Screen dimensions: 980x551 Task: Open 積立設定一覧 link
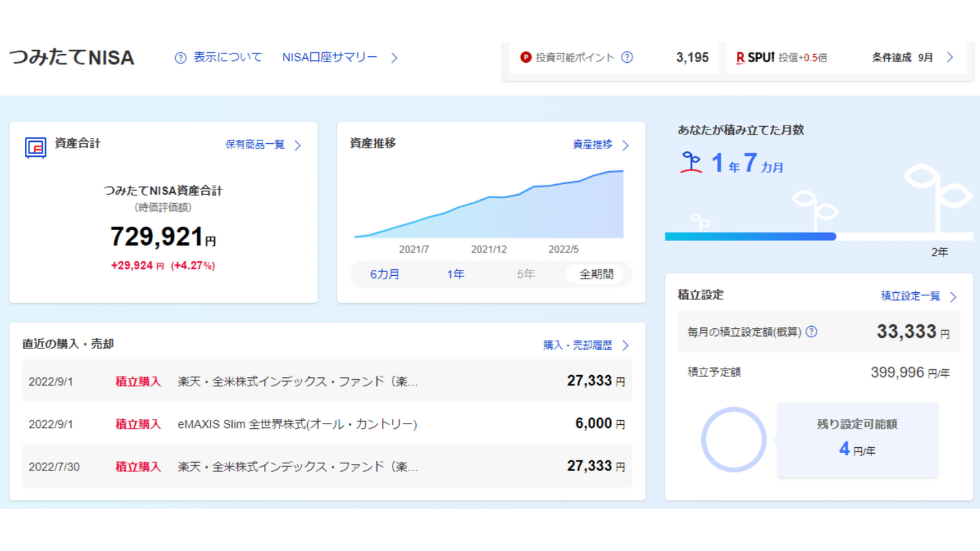point(911,296)
